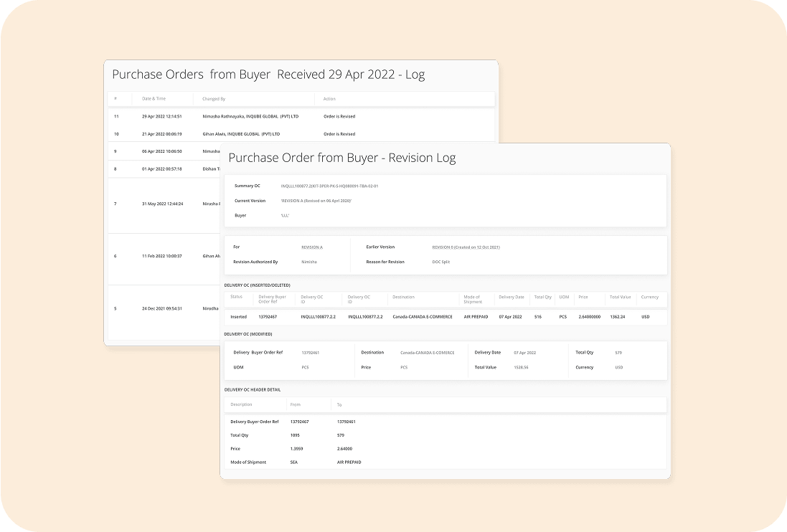Click the Action column header in log
Screen dimensions: 787x532
329,99
